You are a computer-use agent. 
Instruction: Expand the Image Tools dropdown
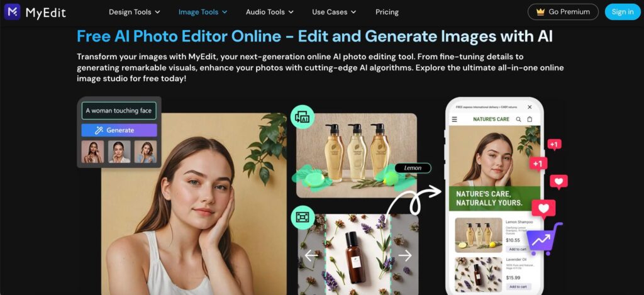pos(203,12)
